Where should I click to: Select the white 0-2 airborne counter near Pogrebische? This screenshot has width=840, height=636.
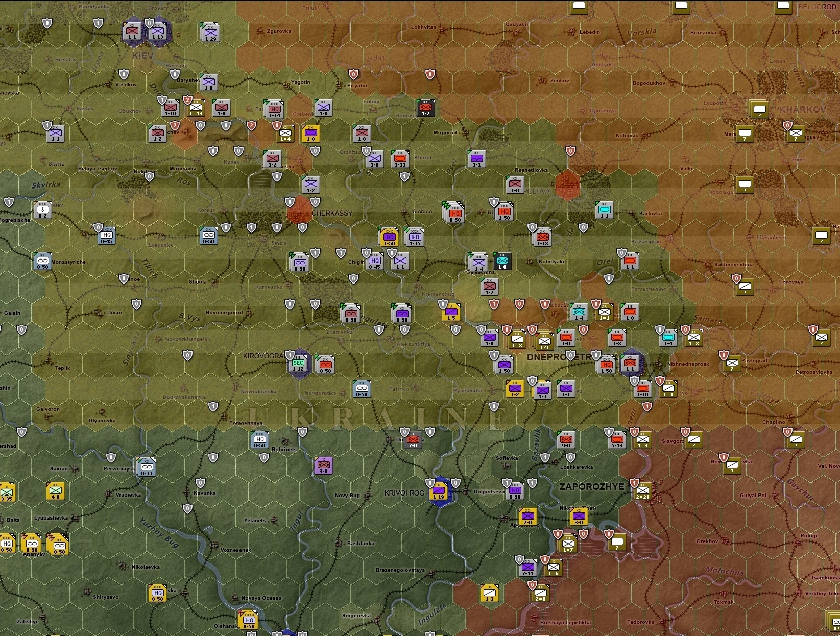click(x=43, y=210)
